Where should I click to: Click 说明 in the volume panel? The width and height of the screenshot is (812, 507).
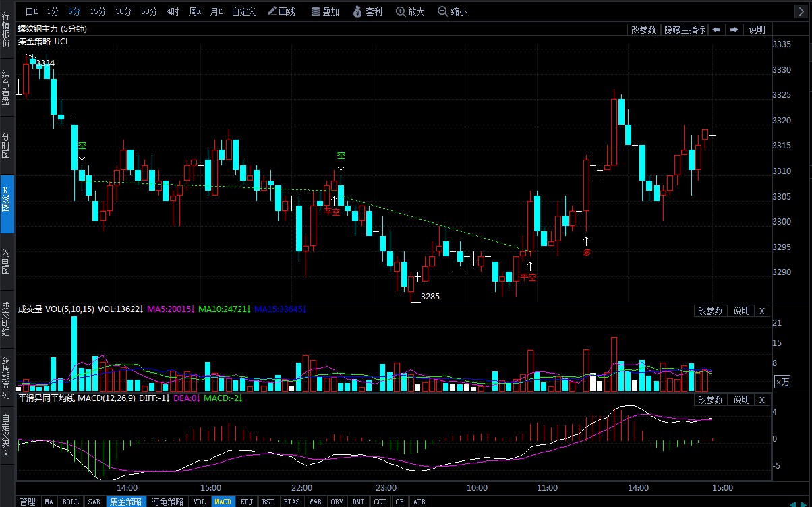(x=741, y=311)
